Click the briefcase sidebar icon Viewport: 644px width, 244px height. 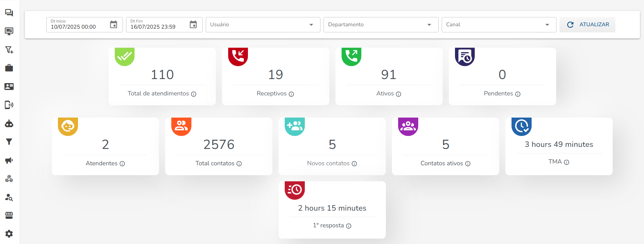pyautogui.click(x=9, y=68)
